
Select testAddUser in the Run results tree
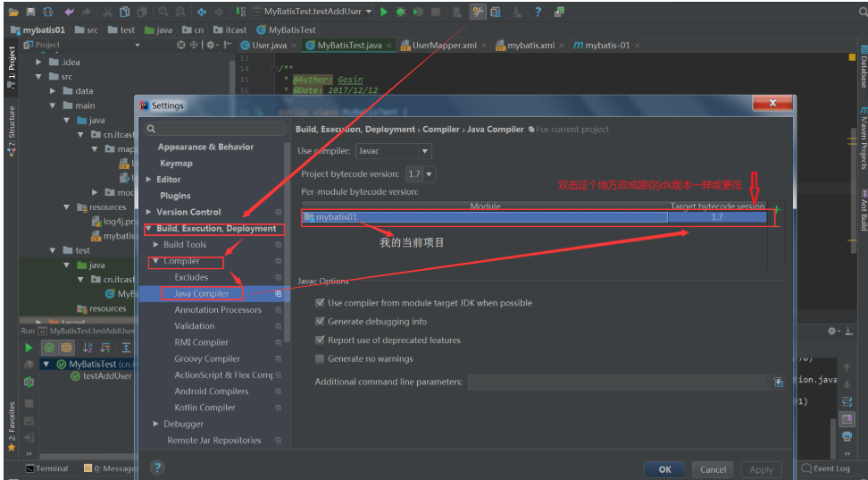107,375
